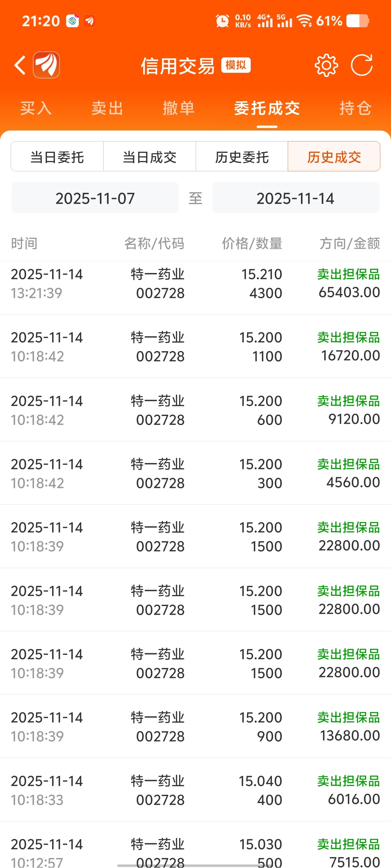Switch to the 卖出 tab
This screenshot has height=868, width=391.
click(x=107, y=108)
